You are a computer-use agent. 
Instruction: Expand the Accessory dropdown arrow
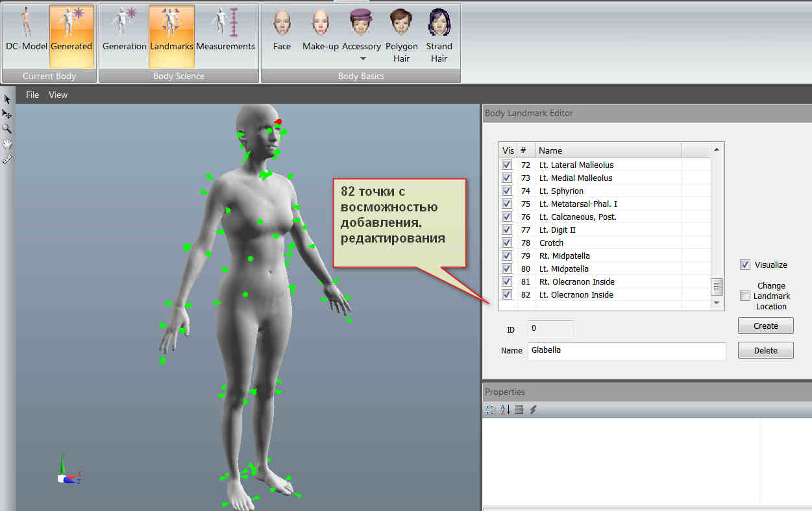point(361,58)
